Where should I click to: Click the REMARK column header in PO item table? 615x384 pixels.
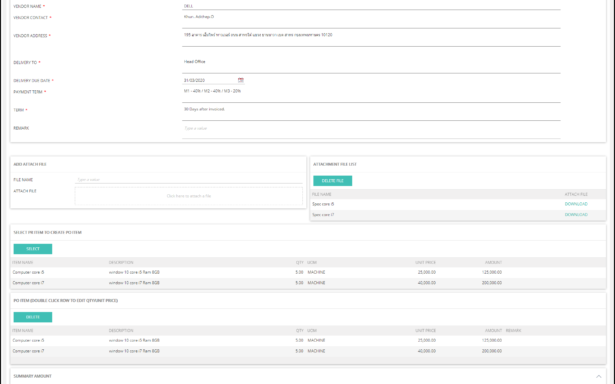[x=513, y=331]
